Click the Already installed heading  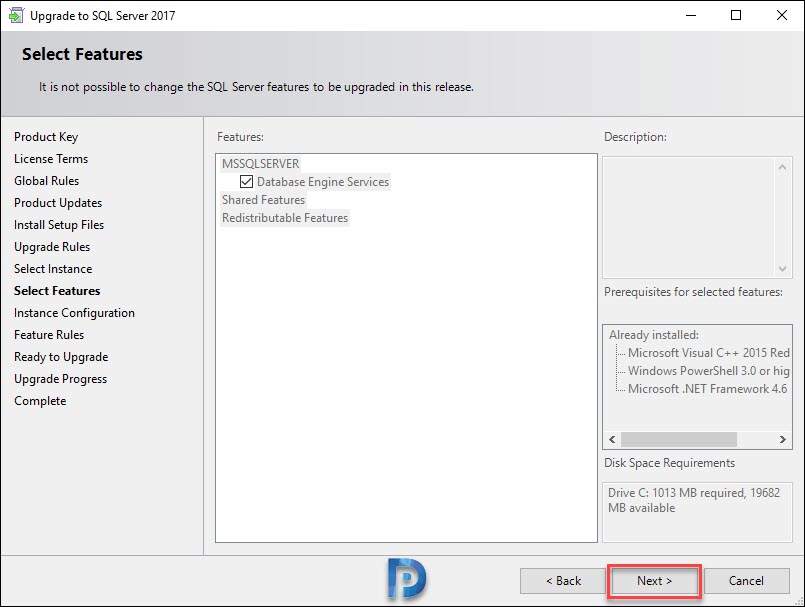[x=654, y=335]
